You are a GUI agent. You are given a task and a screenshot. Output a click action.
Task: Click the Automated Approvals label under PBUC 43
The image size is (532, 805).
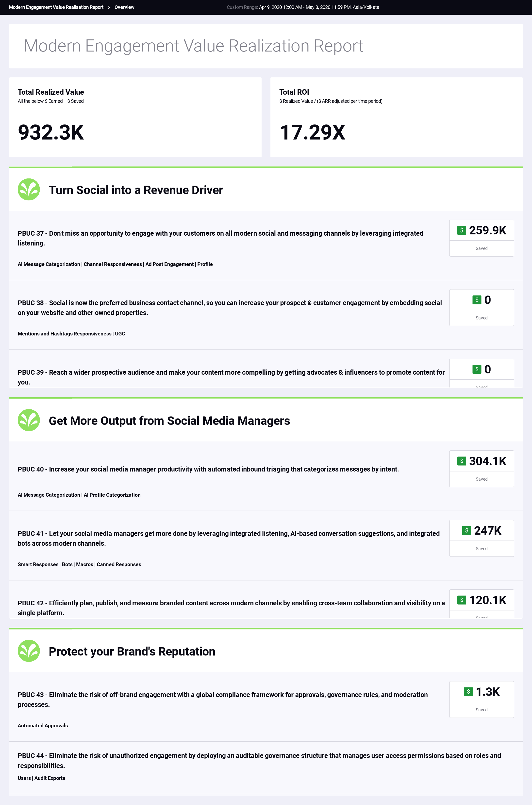43,726
